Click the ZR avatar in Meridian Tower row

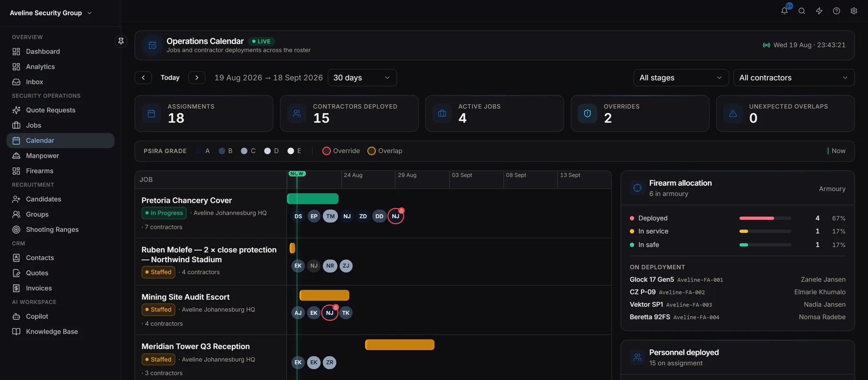point(330,363)
